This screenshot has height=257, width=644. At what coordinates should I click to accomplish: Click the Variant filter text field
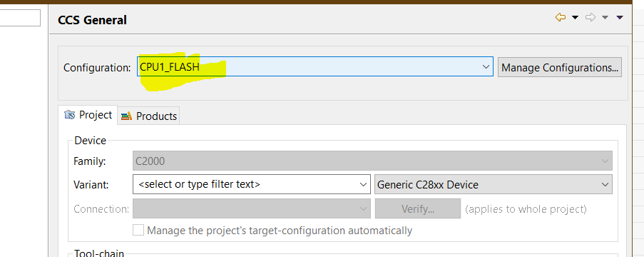coord(245,184)
